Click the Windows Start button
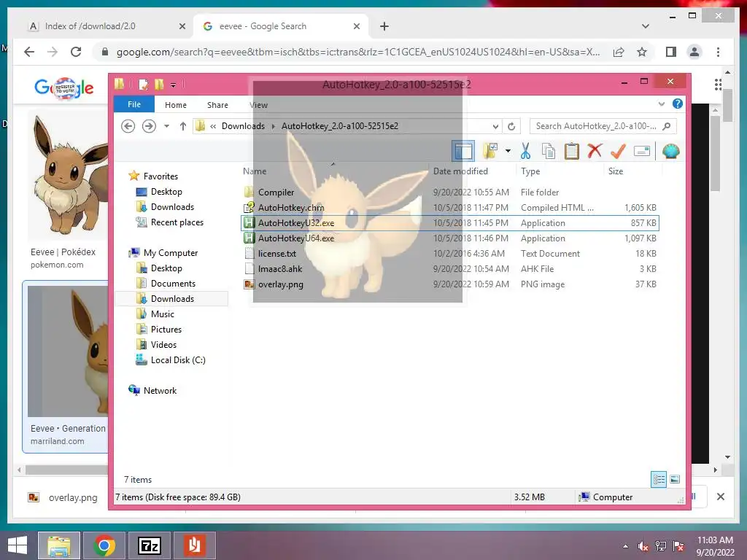This screenshot has height=560, width=747. click(18, 545)
